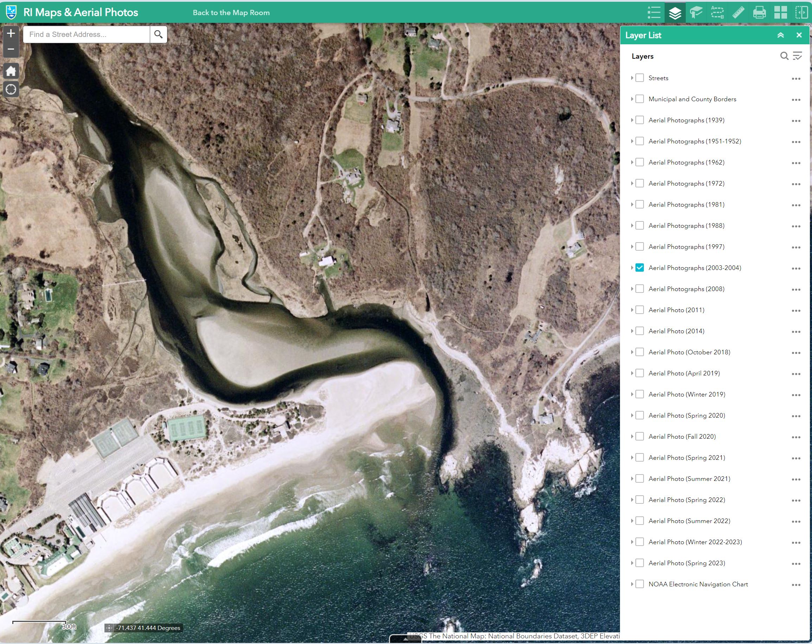
Task: Turn on Aerial Photographs (1939) layer
Action: [x=639, y=120]
